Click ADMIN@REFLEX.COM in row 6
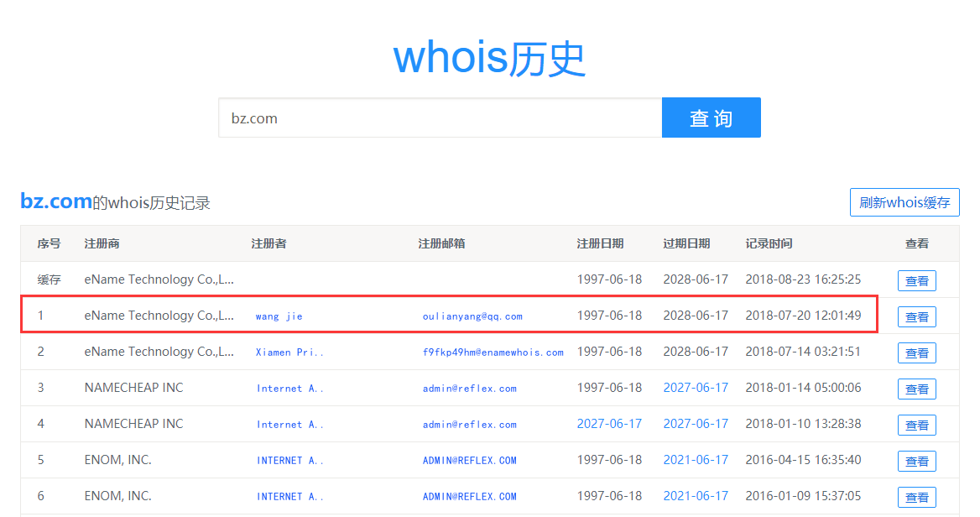980x517 pixels. click(x=469, y=497)
